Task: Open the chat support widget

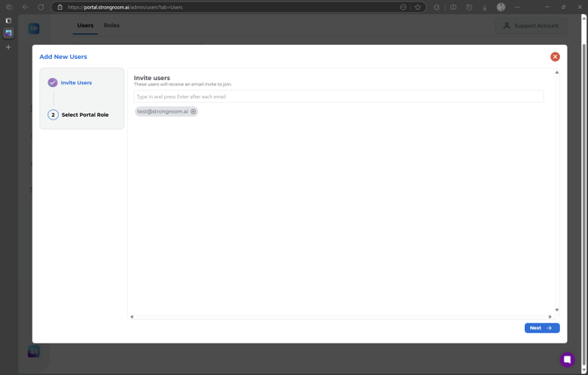Action: point(567,359)
